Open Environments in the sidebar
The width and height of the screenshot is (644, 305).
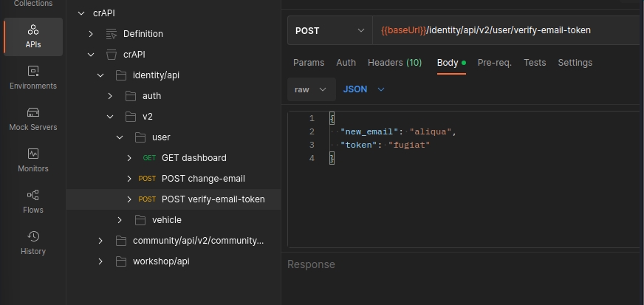(32, 78)
